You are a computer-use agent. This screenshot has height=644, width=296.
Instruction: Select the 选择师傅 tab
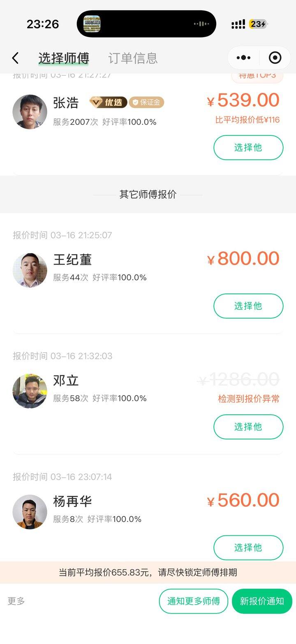point(64,58)
